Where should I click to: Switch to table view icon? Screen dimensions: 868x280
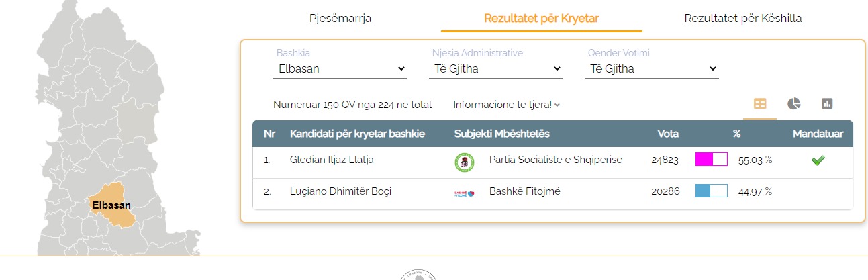(760, 104)
